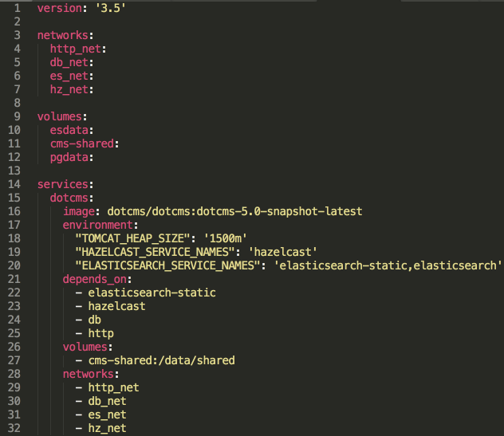Click the cms-shared:/data/shared volume mapping
Image resolution: width=504 pixels, height=436 pixels.
pos(161,360)
